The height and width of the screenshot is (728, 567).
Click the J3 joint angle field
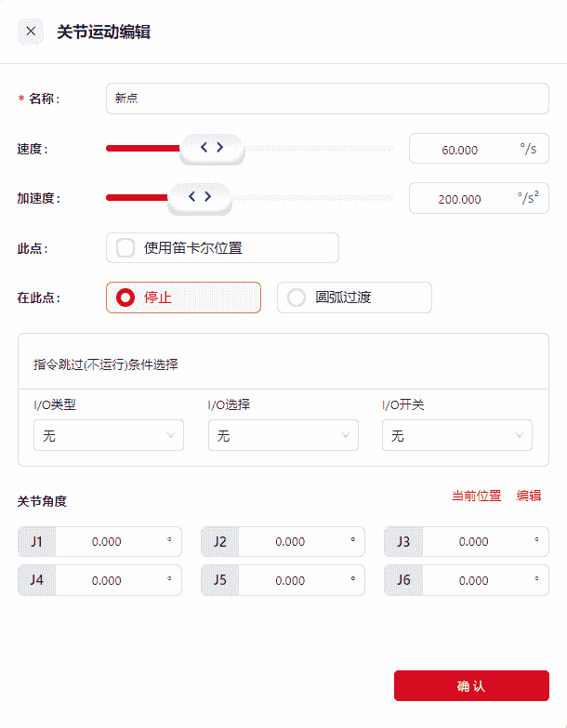(474, 541)
